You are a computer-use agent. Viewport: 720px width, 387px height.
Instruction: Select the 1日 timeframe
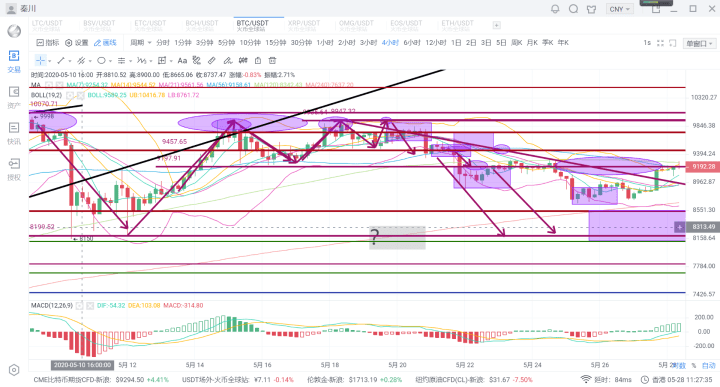coord(456,43)
